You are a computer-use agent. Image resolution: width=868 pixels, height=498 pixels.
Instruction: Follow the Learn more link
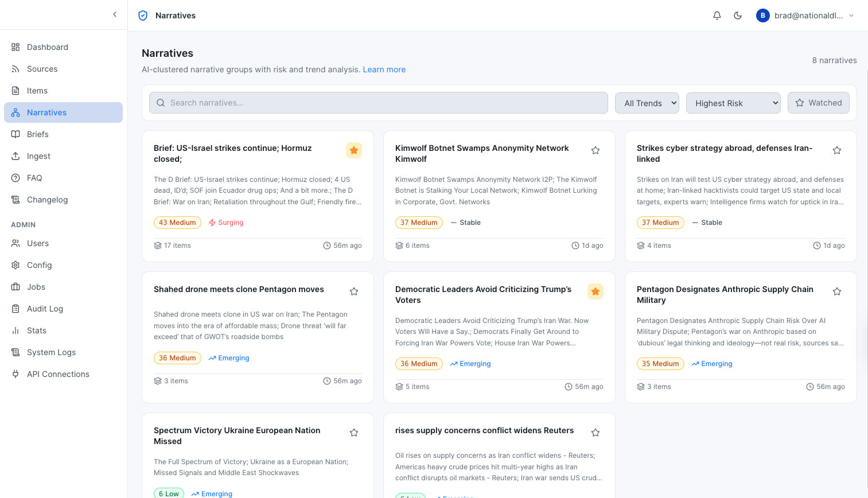(384, 69)
